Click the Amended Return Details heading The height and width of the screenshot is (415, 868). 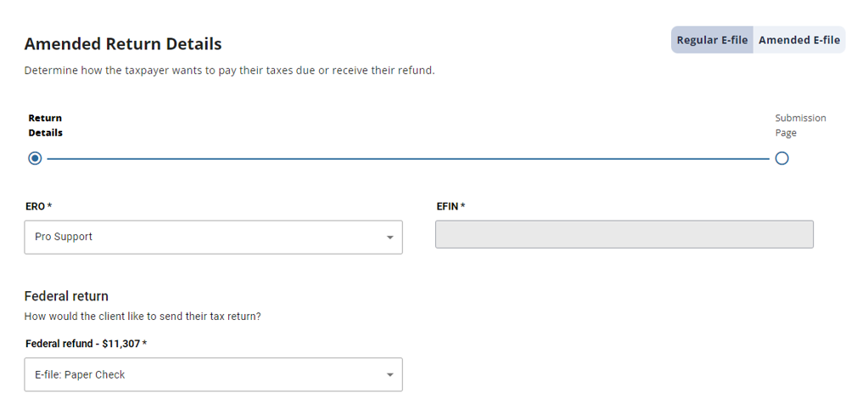coord(123,44)
